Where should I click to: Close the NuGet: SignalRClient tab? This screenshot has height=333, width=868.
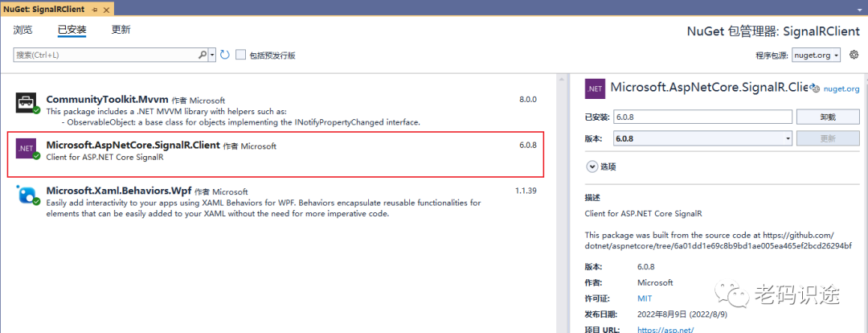tap(105, 10)
